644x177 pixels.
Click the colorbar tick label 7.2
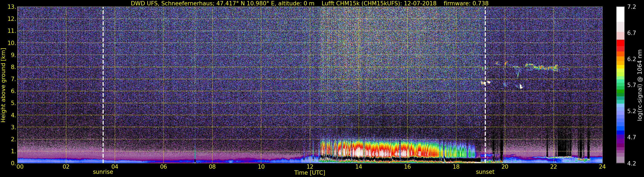[632, 7]
